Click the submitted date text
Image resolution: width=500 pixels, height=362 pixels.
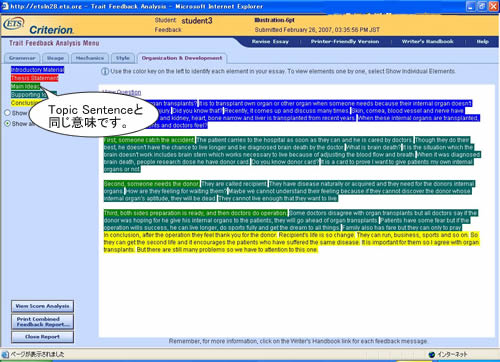[317, 30]
